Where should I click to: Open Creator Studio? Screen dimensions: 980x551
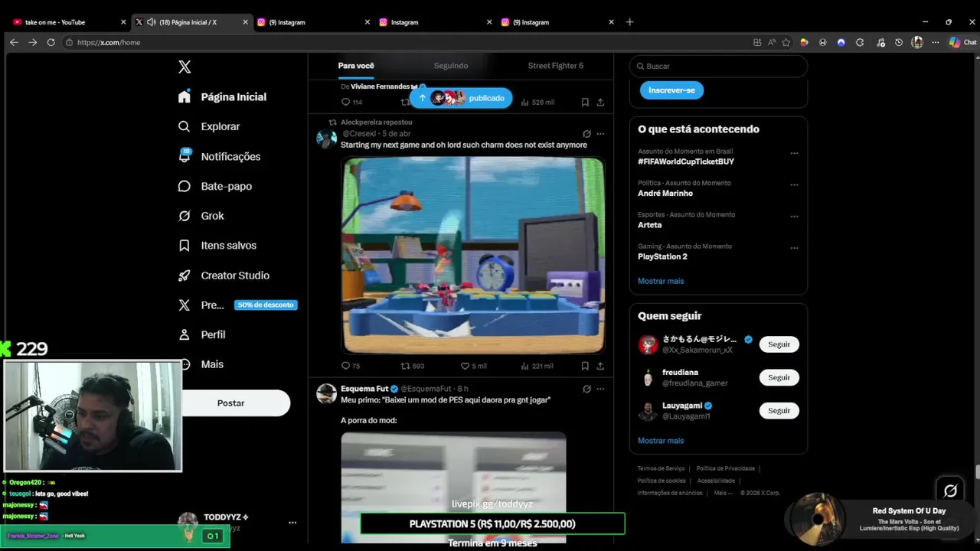pos(224,275)
